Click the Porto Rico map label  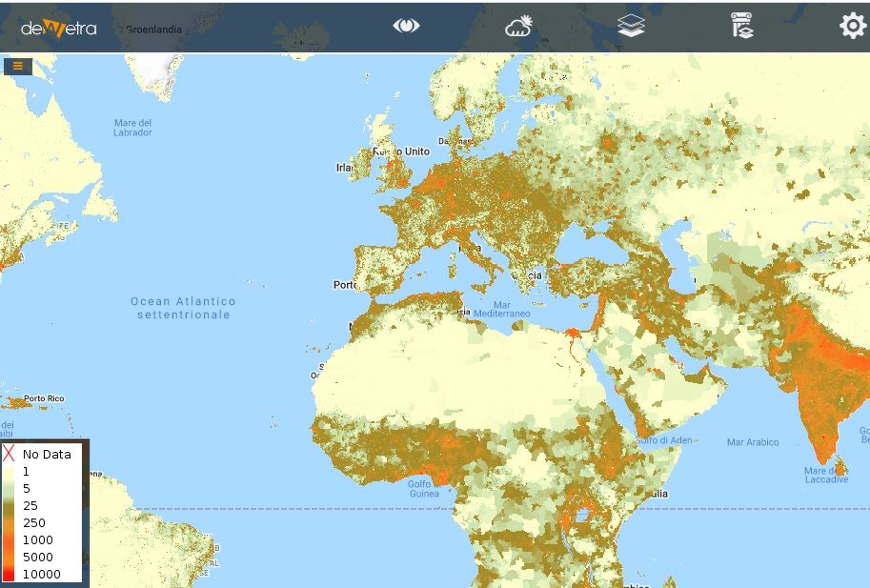(44, 398)
